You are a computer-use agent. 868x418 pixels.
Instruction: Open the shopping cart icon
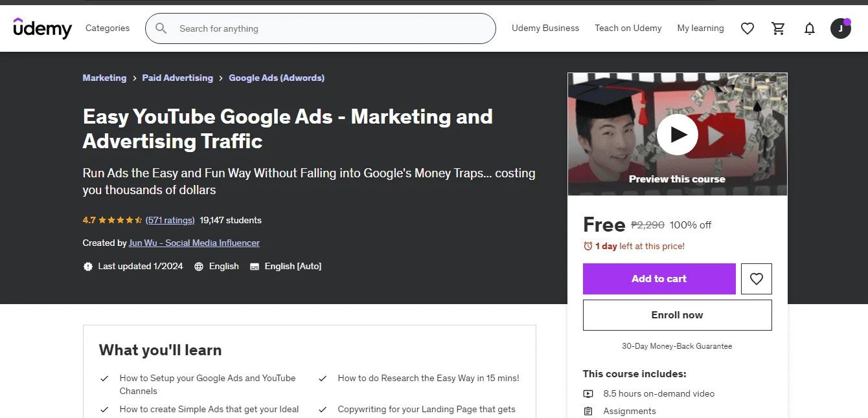tap(779, 28)
